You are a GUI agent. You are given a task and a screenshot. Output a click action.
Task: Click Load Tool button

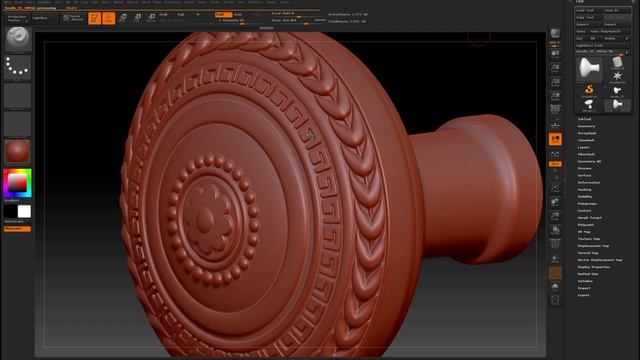pyautogui.click(x=589, y=11)
